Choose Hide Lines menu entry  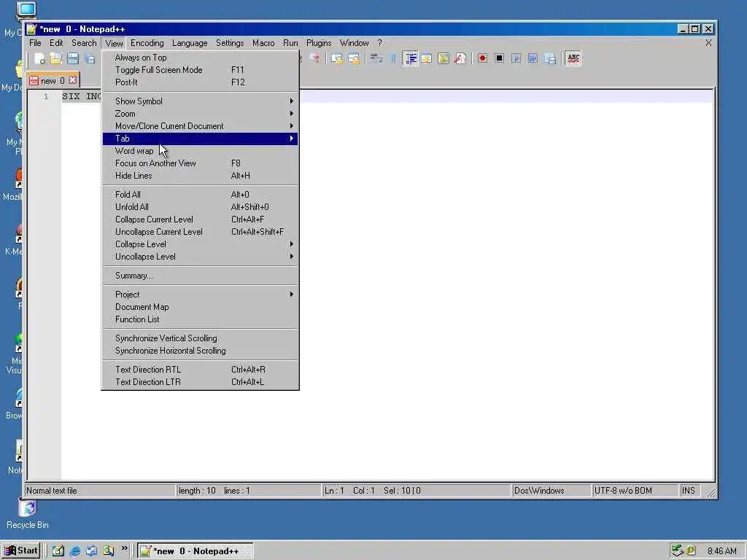click(x=201, y=176)
